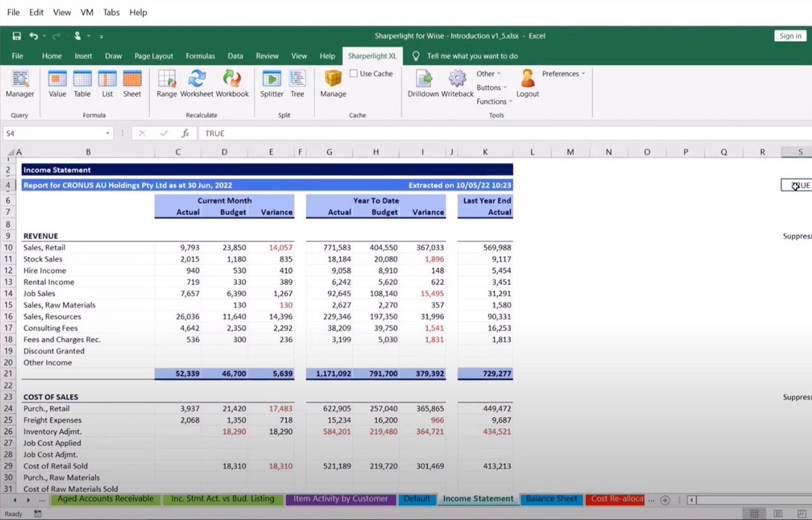Open the Tabs menu in top menu bar
Viewport: 812px width, 520px height.
tap(112, 12)
